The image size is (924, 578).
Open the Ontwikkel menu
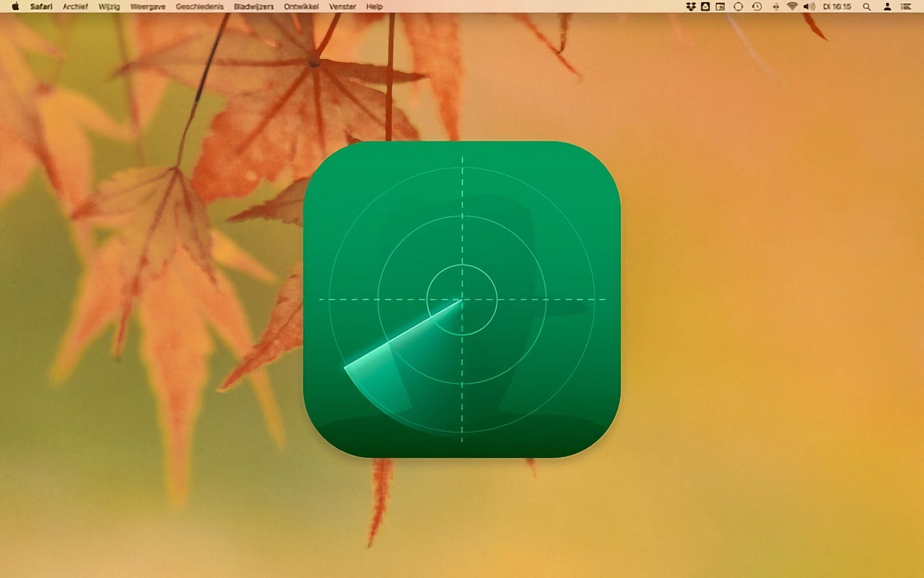[301, 6]
